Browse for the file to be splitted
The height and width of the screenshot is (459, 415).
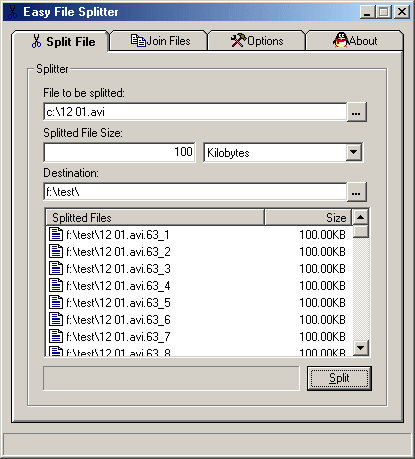(x=356, y=112)
